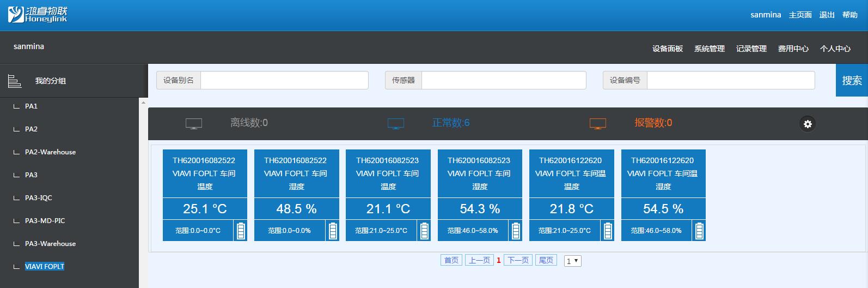Viewport: 868px width, 288px height.
Task: Go to 下一页 next page
Action: (518, 260)
